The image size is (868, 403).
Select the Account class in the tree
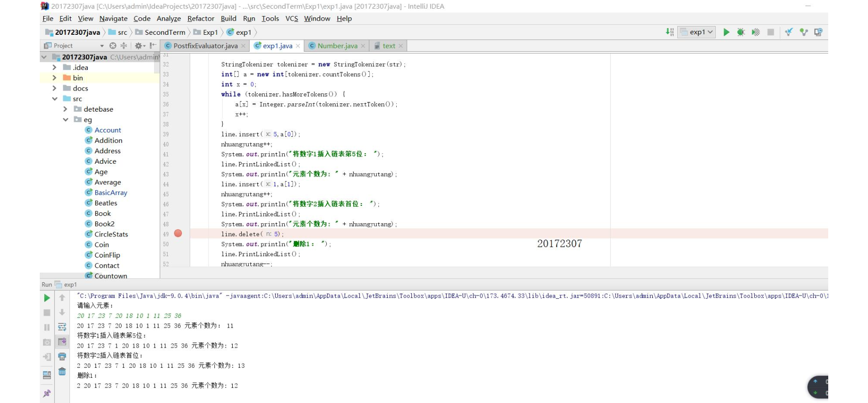click(107, 130)
